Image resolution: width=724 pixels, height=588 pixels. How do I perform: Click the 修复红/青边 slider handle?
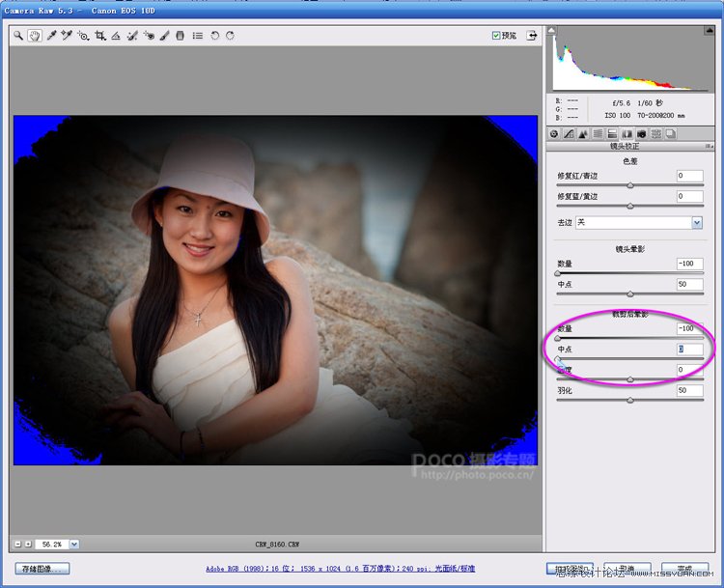630,185
